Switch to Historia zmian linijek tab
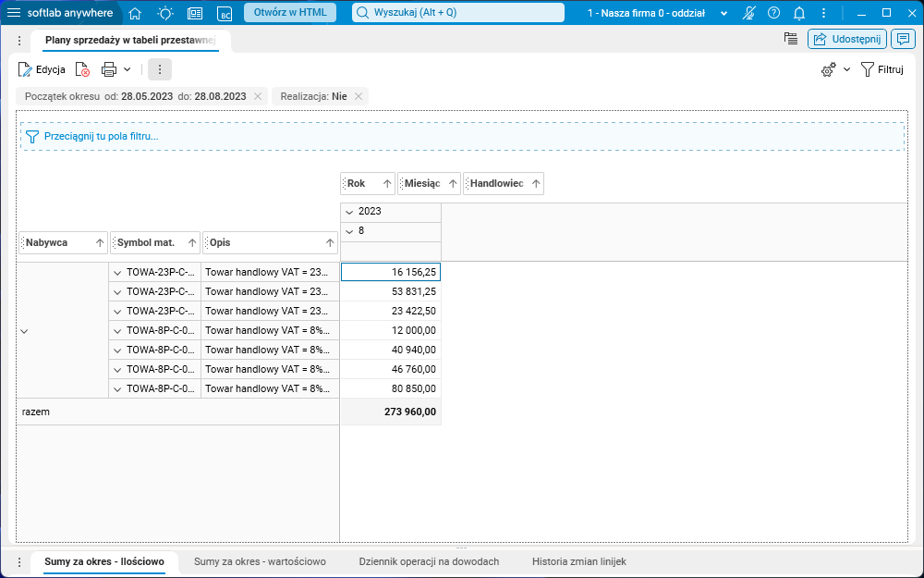924x578 pixels. 579,561
